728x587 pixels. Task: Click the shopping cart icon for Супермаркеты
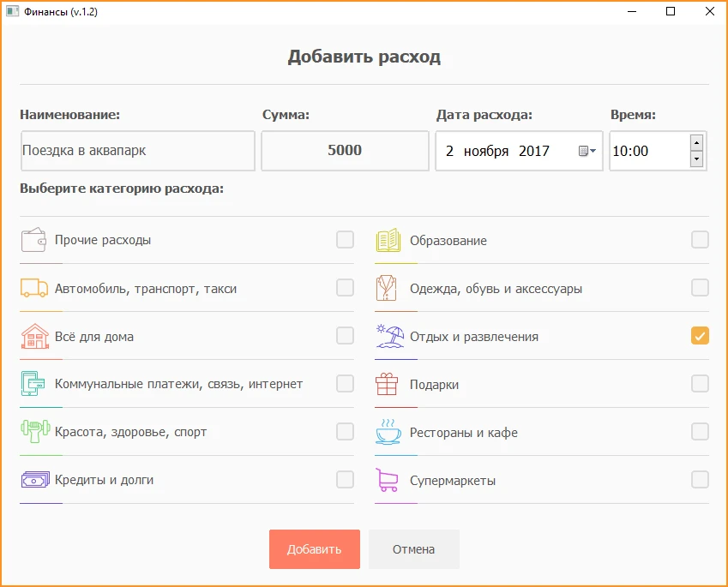pyautogui.click(x=388, y=480)
